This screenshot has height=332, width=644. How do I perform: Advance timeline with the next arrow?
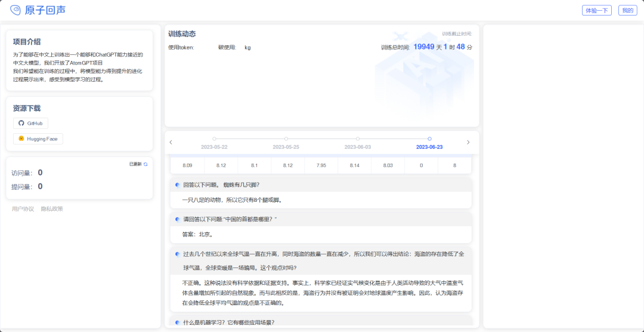468,142
